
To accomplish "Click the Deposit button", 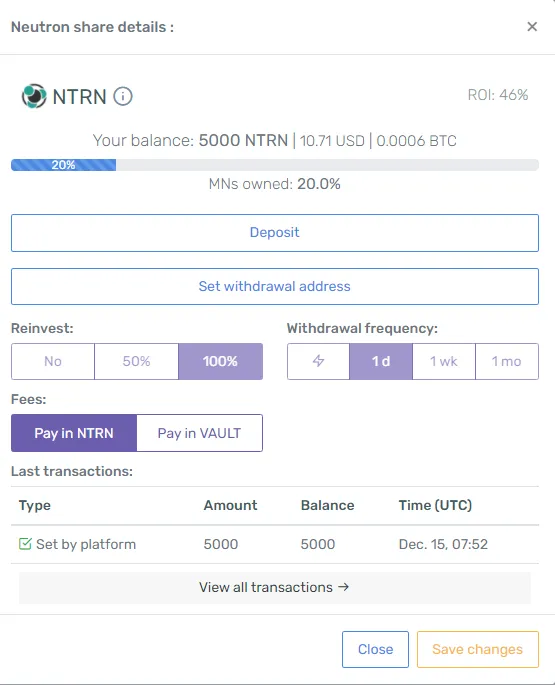I will point(275,233).
